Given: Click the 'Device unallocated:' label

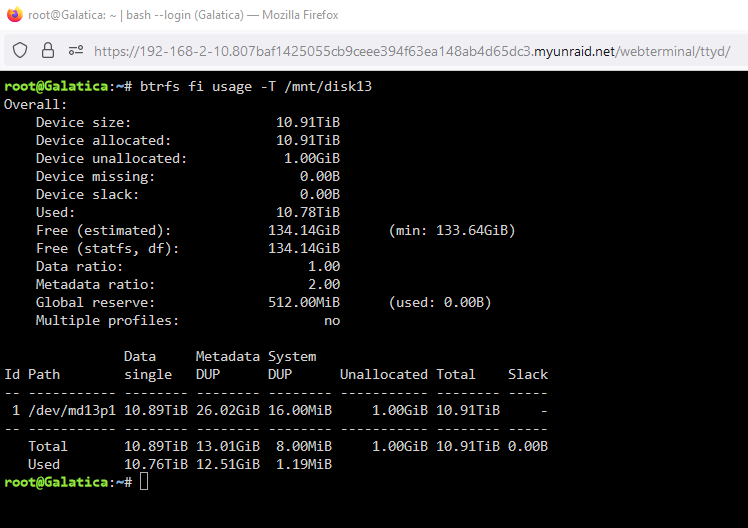Looking at the screenshot, I should [x=112, y=158].
